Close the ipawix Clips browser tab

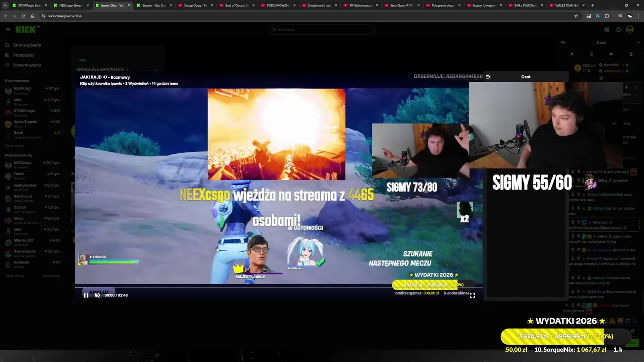pos(129,5)
